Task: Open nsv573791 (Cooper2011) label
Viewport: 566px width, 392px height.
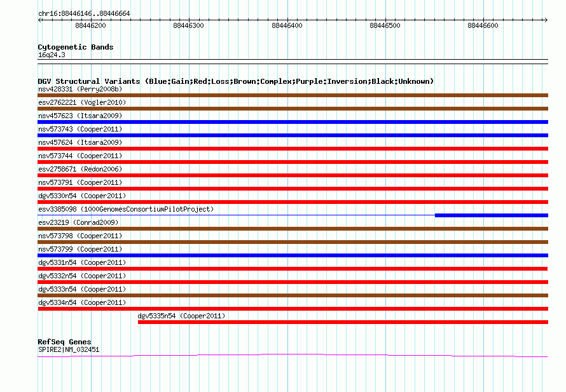Action: (80, 182)
